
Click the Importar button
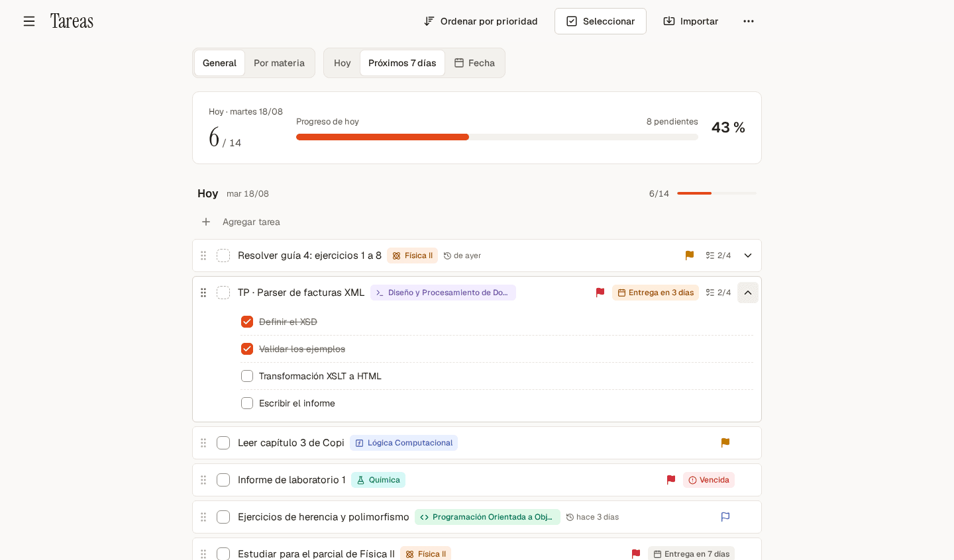click(691, 21)
